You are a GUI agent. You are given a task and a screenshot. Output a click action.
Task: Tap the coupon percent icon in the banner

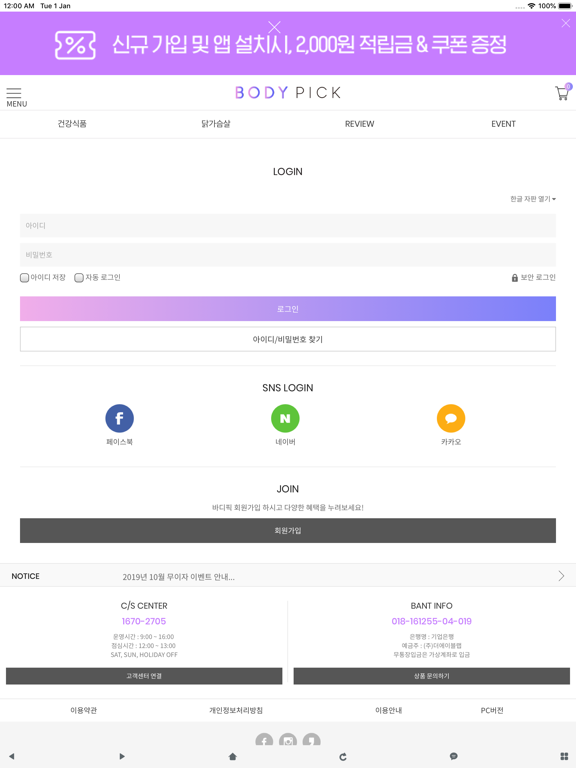[75, 45]
